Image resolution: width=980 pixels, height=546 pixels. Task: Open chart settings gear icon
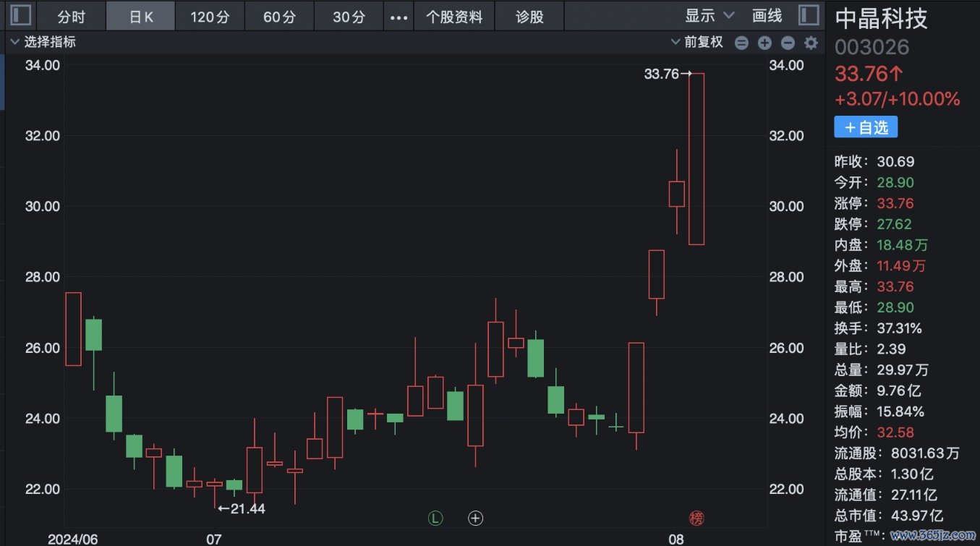coord(811,43)
